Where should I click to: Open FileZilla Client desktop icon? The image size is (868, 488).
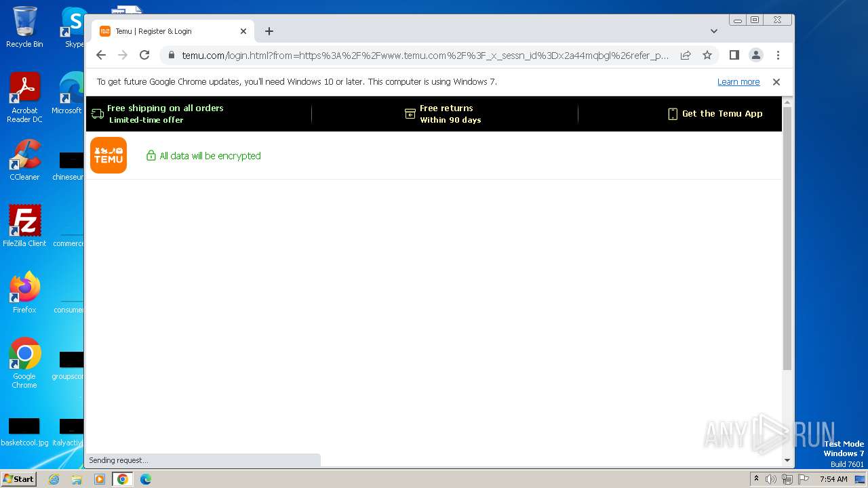coord(24,226)
